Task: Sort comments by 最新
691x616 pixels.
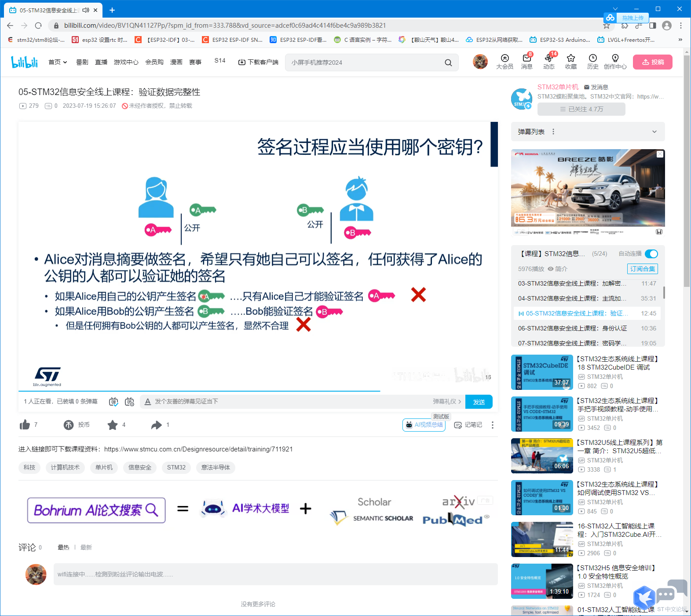Action: pos(86,547)
